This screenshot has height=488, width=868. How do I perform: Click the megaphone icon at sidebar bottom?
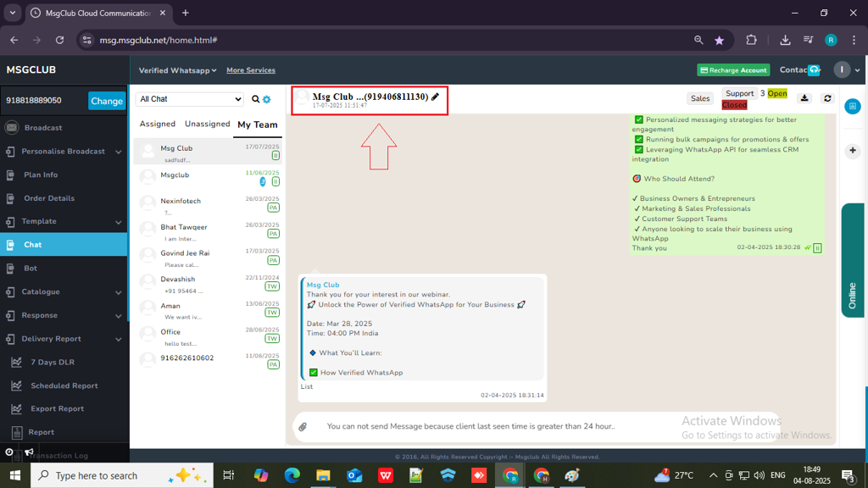(x=30, y=452)
